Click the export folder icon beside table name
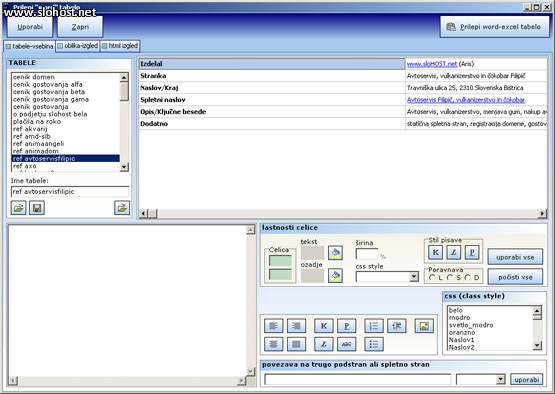Image resolution: width=555 pixels, height=394 pixels. 122,208
